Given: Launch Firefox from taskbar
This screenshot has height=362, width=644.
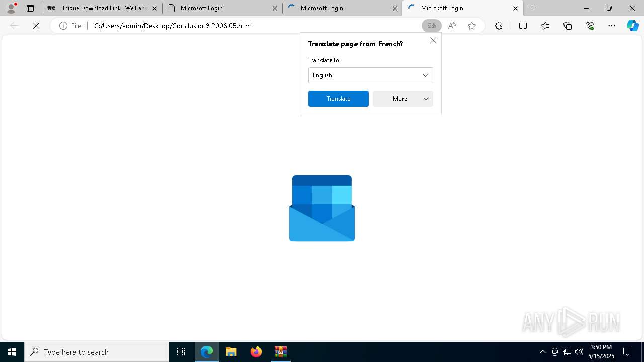Looking at the screenshot, I should [x=256, y=352].
